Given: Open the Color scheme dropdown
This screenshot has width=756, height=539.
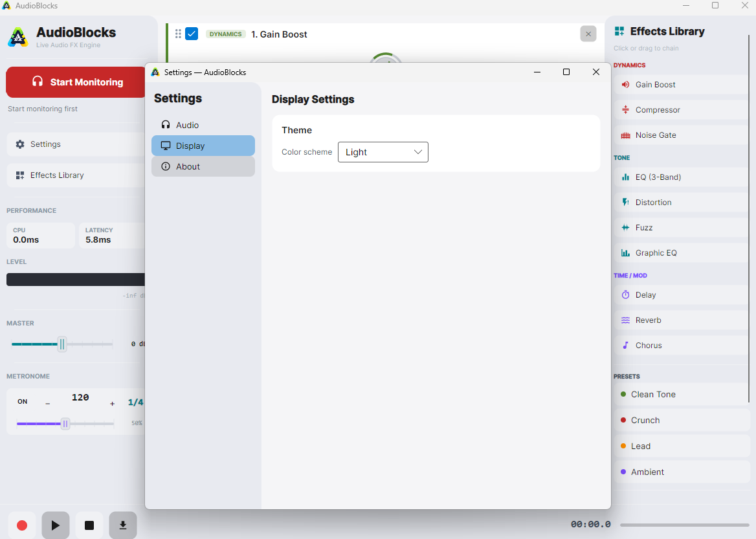Looking at the screenshot, I should pos(383,152).
